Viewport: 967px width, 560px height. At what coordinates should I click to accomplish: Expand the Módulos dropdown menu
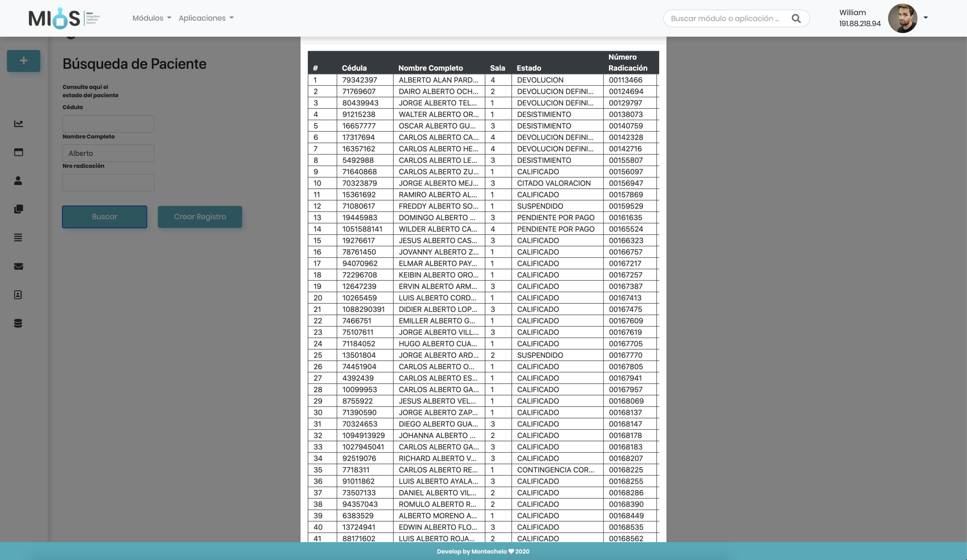point(151,18)
